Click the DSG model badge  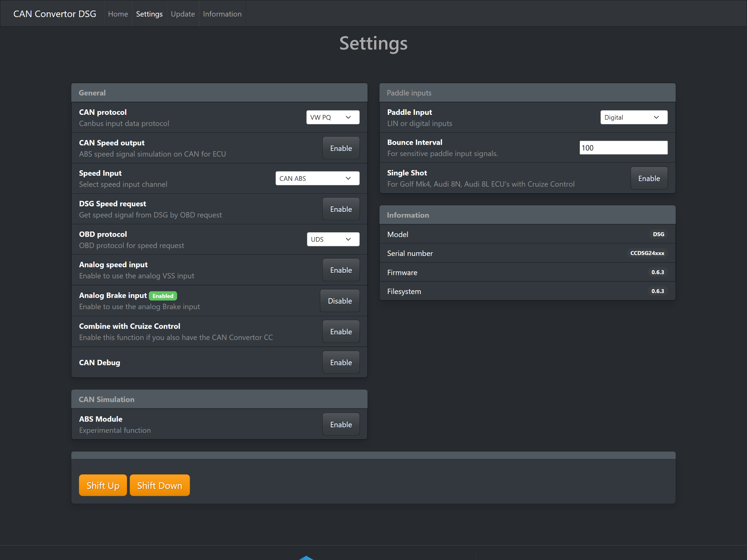[x=658, y=234]
